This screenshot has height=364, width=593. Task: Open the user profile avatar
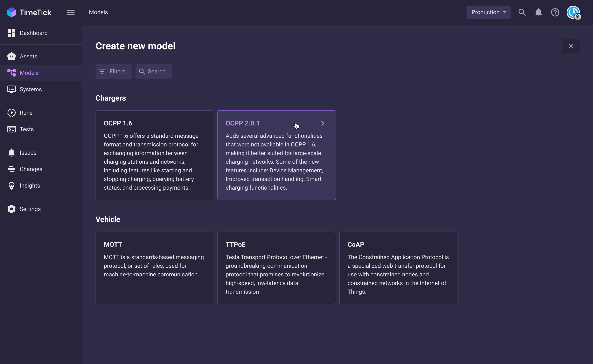pos(573,12)
